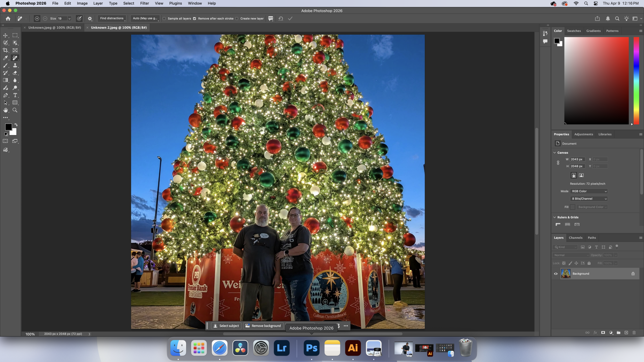The width and height of the screenshot is (644, 362).
Task: Click the delete layer trash icon
Action: coord(634,333)
